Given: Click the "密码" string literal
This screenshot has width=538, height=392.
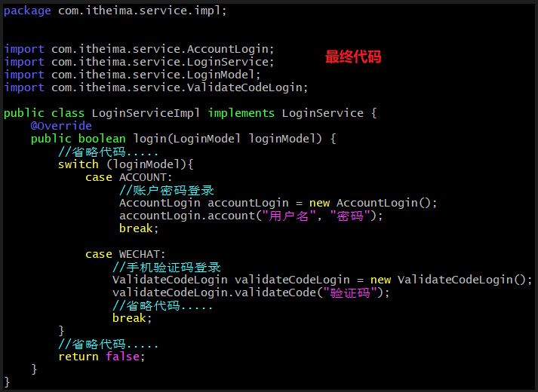Looking at the screenshot, I should coord(350,216).
